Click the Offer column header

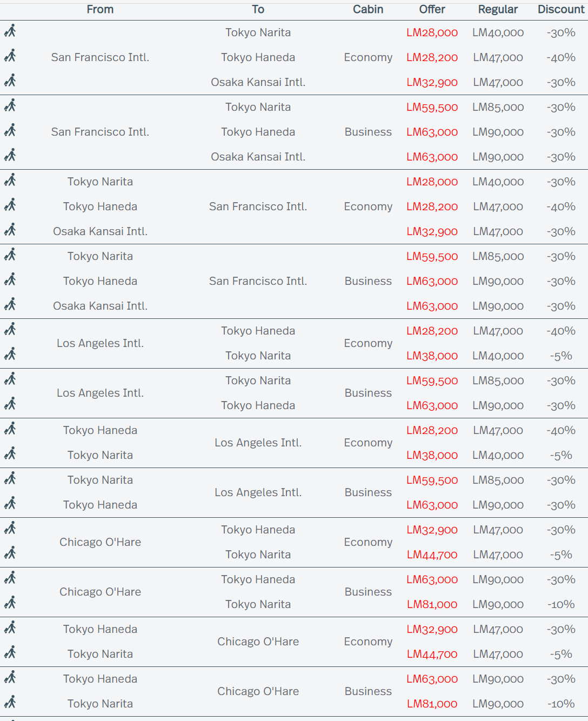432,10
